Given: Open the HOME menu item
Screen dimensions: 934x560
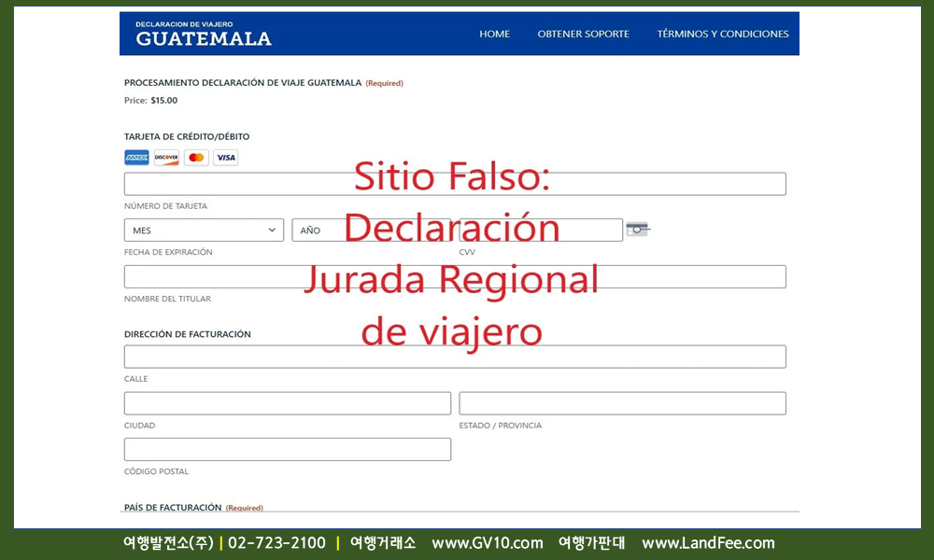Looking at the screenshot, I should pos(494,34).
